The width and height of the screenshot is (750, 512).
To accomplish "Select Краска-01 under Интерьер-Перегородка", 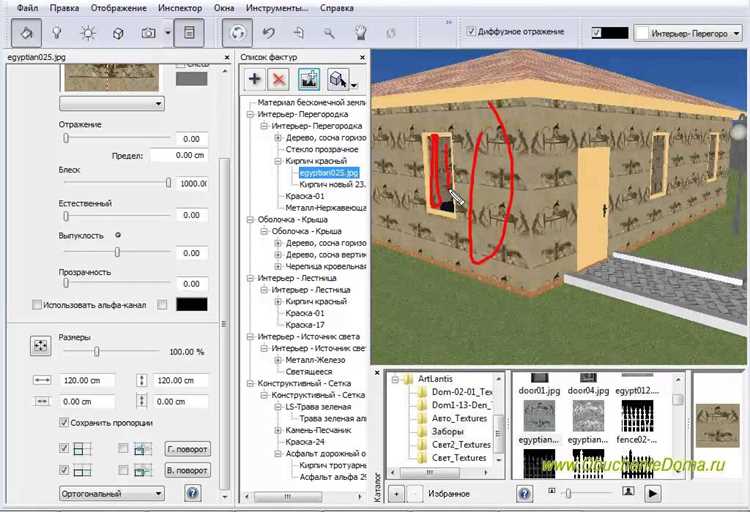I will (305, 196).
